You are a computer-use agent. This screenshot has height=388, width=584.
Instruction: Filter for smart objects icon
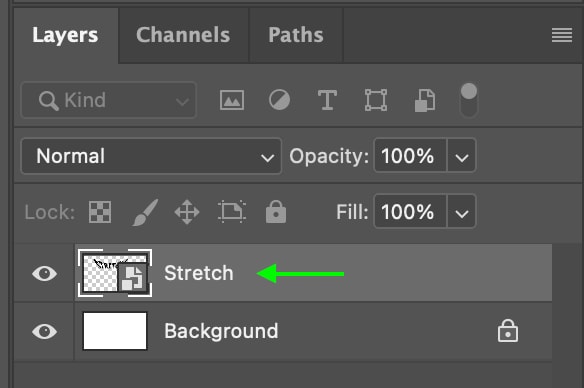[x=425, y=100]
